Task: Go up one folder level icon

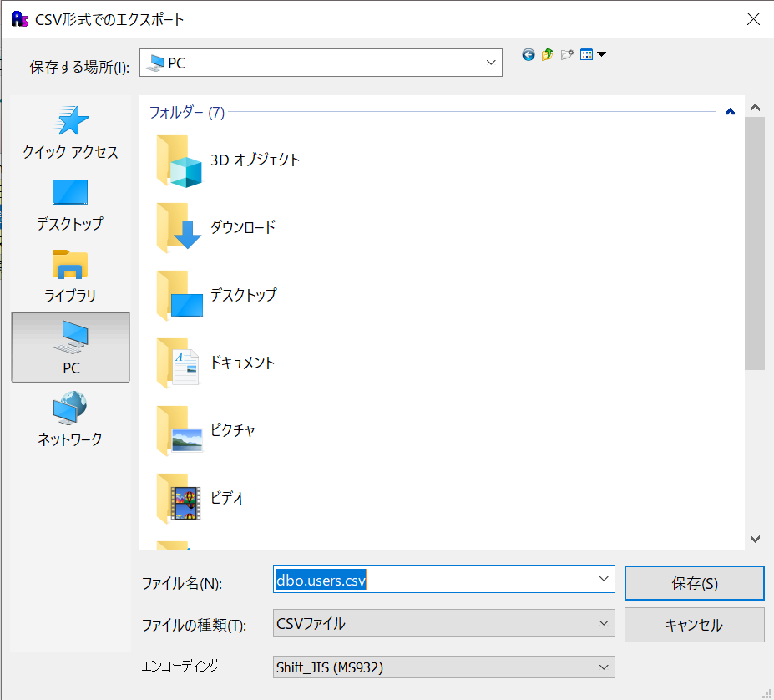Action: pyautogui.click(x=547, y=54)
